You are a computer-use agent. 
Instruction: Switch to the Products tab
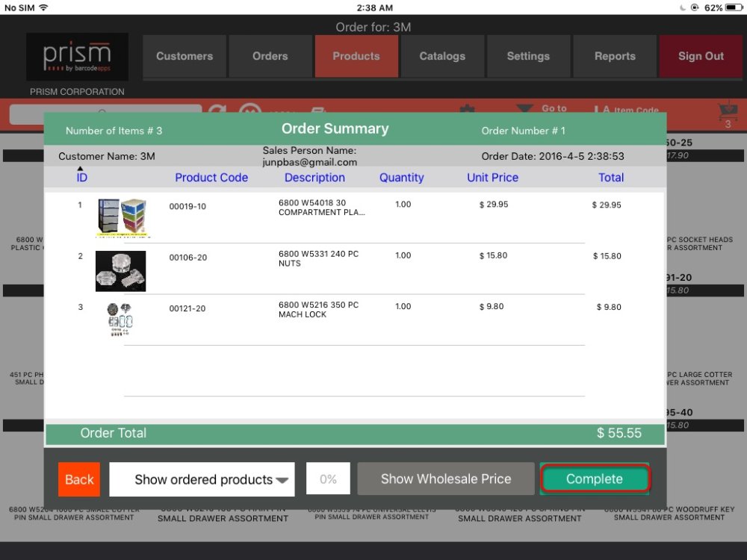[x=356, y=56]
